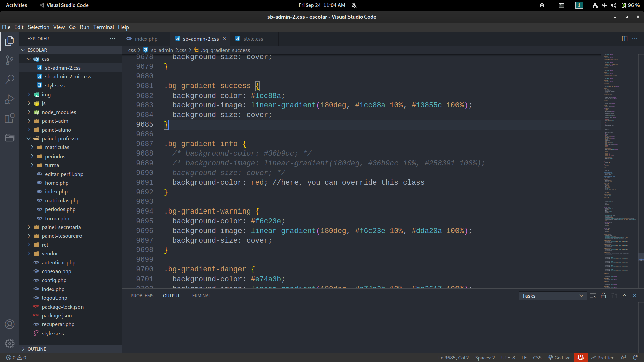Open the Selection menu
The height and width of the screenshot is (362, 644).
coord(38,27)
